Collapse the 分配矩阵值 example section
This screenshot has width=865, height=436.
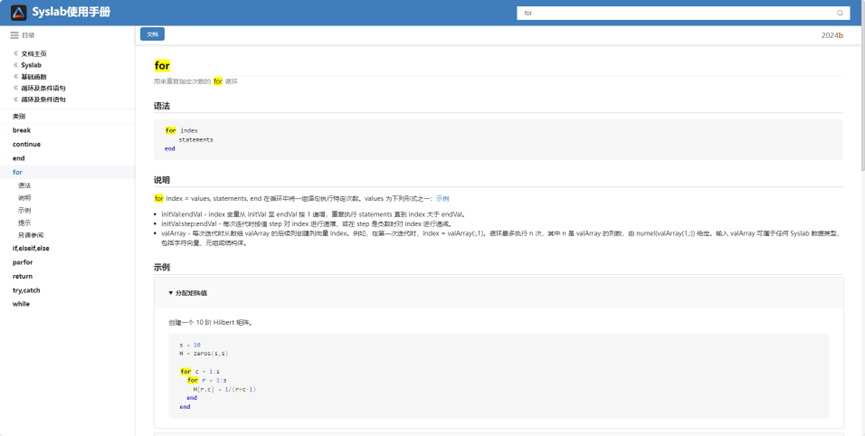[x=188, y=293]
